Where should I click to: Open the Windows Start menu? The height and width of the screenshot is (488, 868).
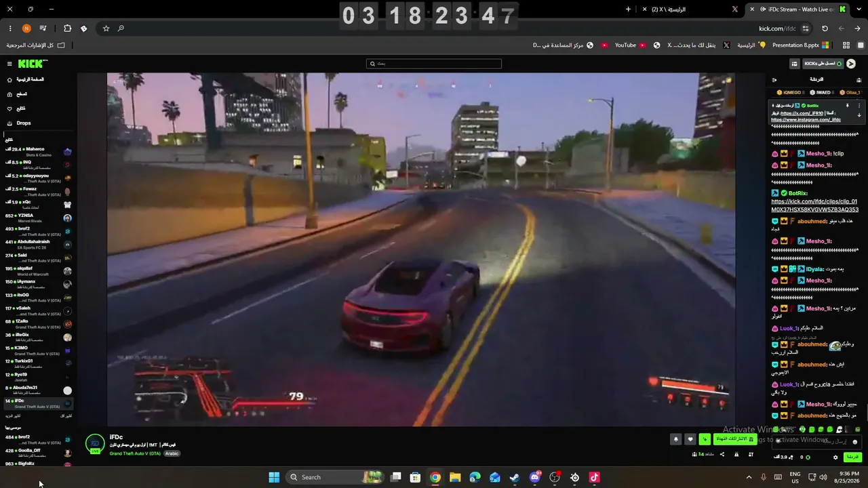[274, 477]
